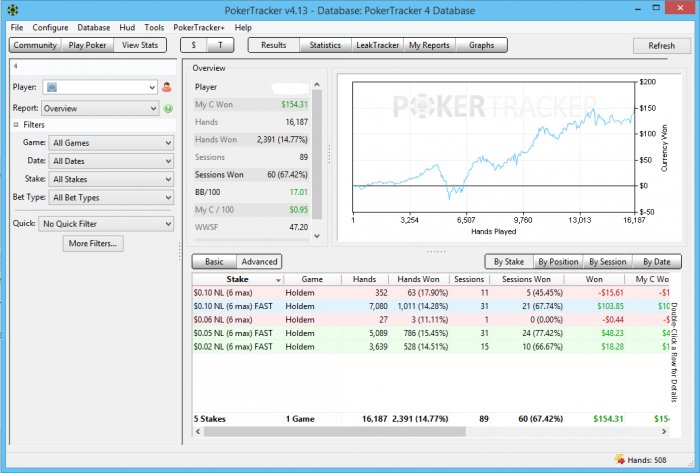Select the $0.10 NL (6 max) row

pyautogui.click(x=431, y=293)
